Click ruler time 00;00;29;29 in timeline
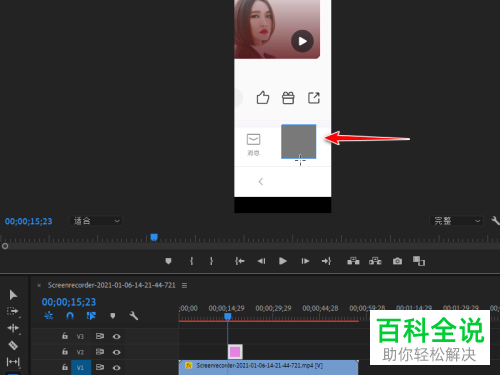This screenshot has width=500, height=375. 273,308
